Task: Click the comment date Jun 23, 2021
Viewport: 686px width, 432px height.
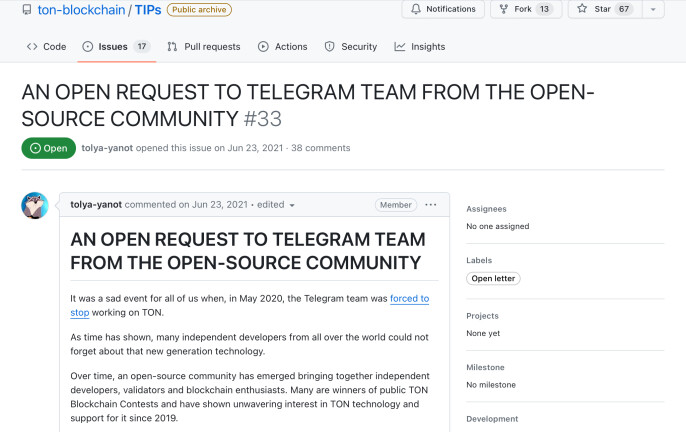Action: pos(220,204)
